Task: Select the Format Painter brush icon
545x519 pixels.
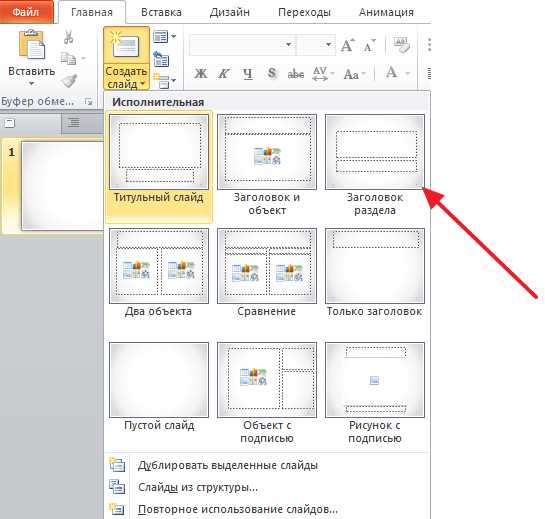Action: tap(69, 81)
